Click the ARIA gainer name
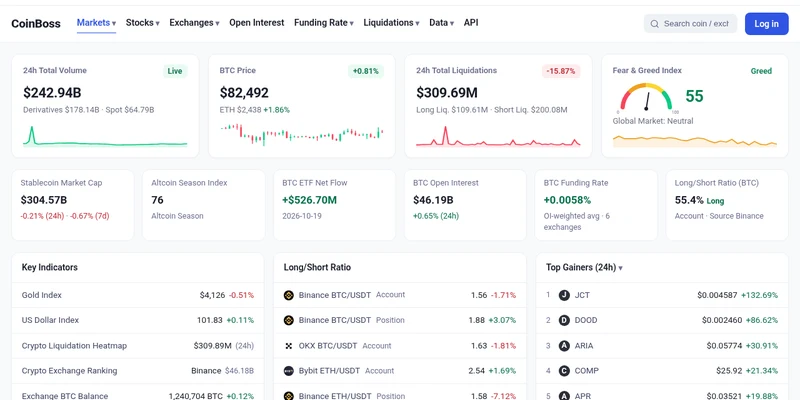The height and width of the screenshot is (400, 800). (584, 346)
